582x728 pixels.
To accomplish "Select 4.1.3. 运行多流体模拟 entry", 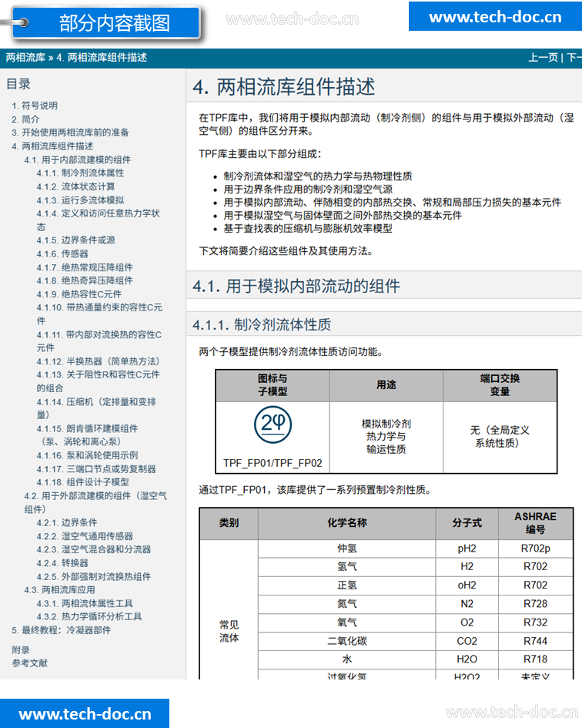I will tap(80, 200).
